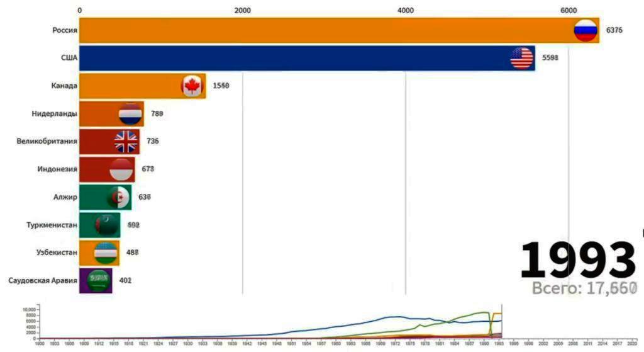
Task: Click the Индонезия value number
Action: (x=148, y=169)
